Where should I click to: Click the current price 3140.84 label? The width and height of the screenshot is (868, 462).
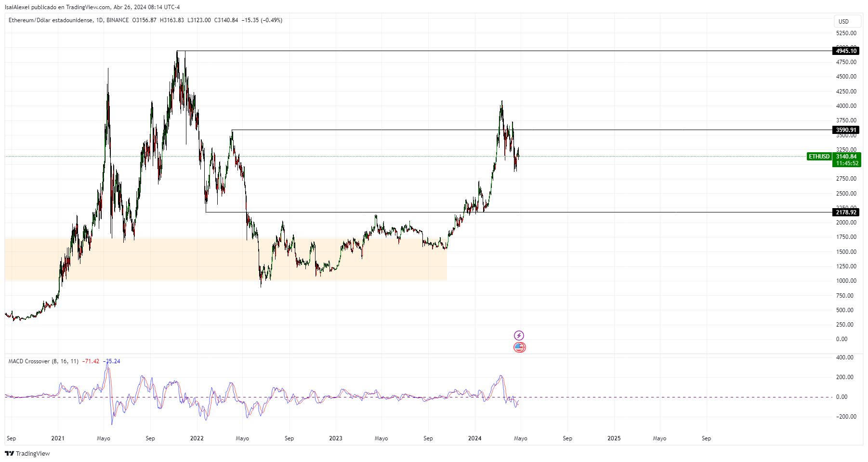click(x=846, y=157)
